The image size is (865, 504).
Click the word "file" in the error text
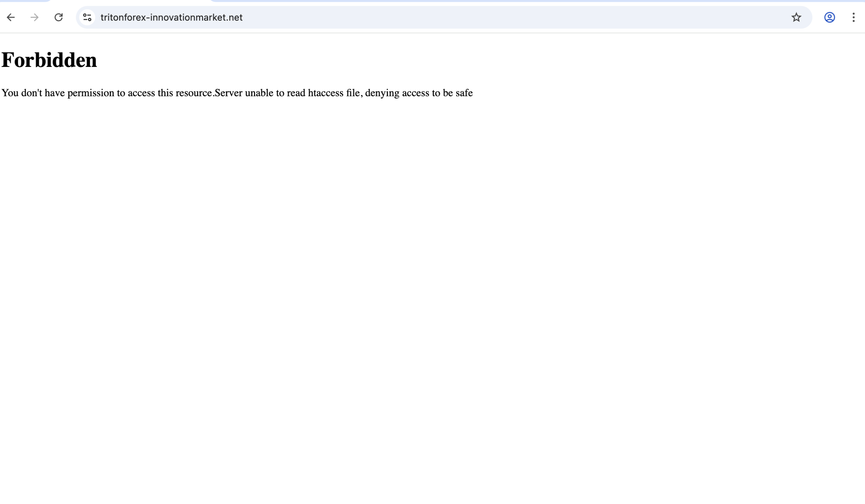click(353, 93)
